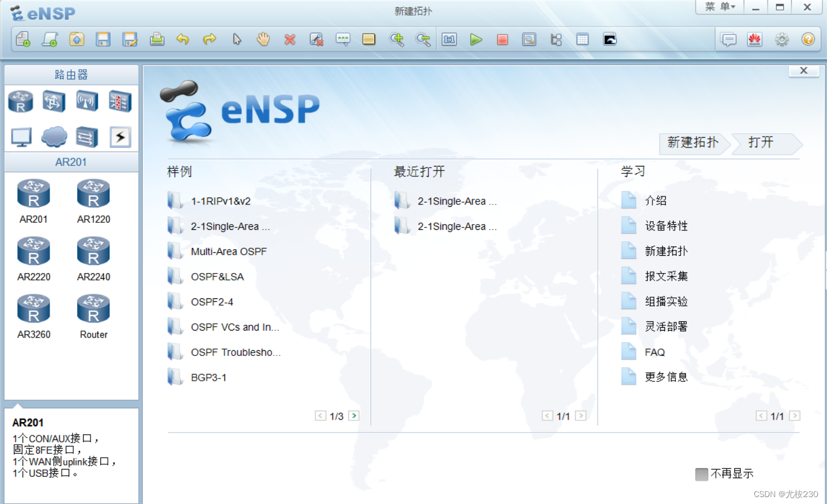Select the router device category icon
The width and height of the screenshot is (827, 504).
[x=21, y=102]
